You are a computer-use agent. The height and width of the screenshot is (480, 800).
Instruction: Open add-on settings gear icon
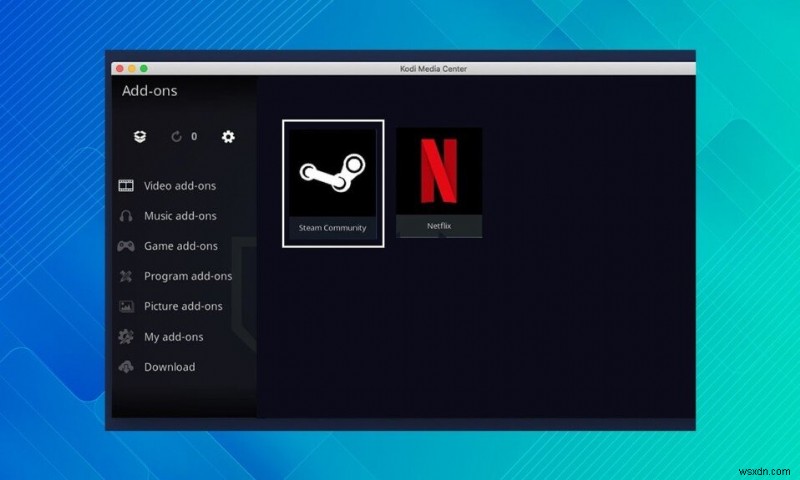pyautogui.click(x=228, y=137)
